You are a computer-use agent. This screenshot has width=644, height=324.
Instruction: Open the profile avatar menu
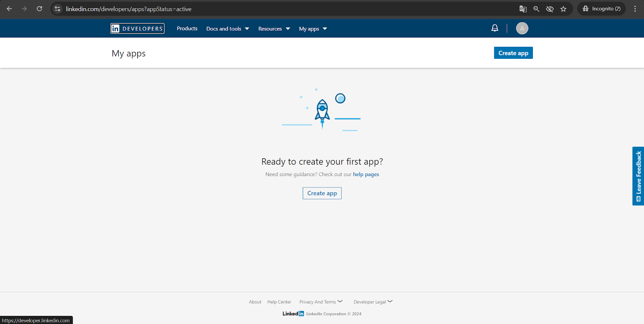coord(522,28)
